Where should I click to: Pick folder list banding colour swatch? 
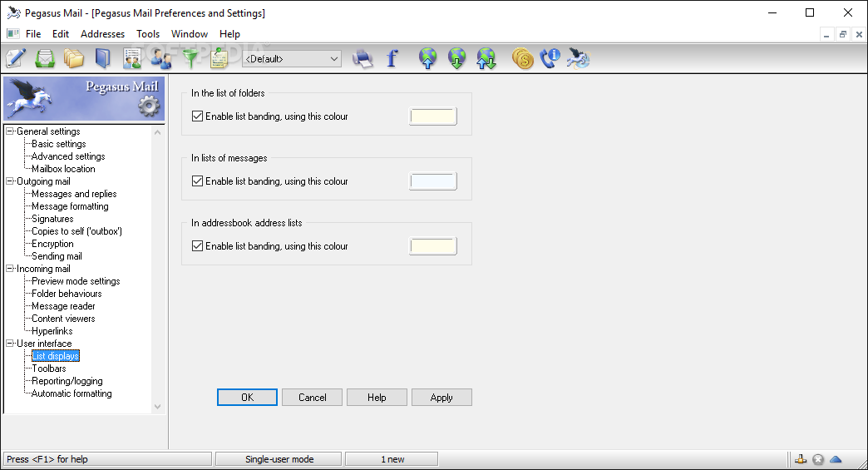433,116
